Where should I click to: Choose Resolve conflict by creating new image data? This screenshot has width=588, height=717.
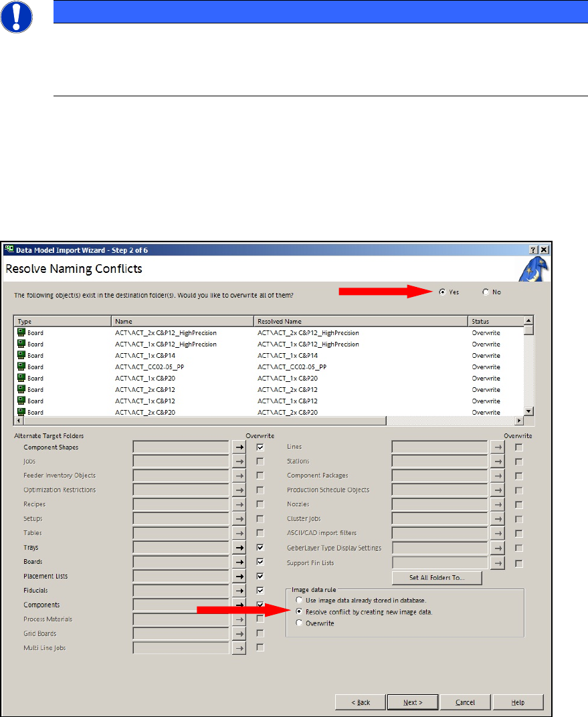pos(299,611)
